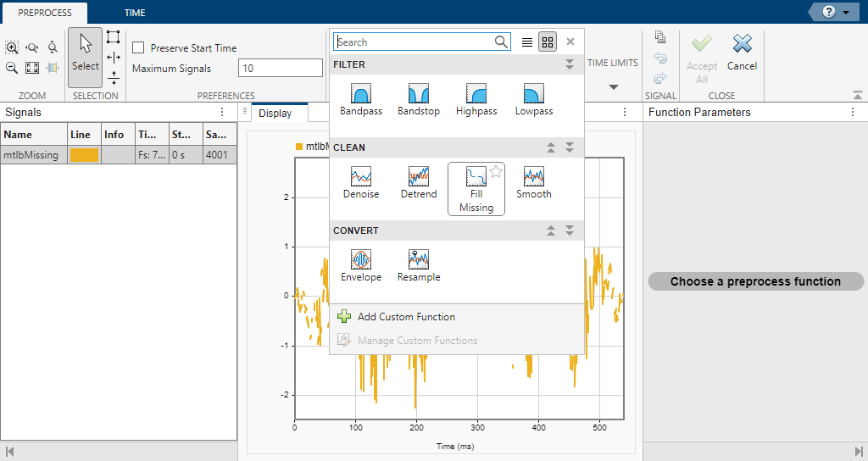The height and width of the screenshot is (461, 868).
Task: Move the FILTER section down
Action: [570, 64]
